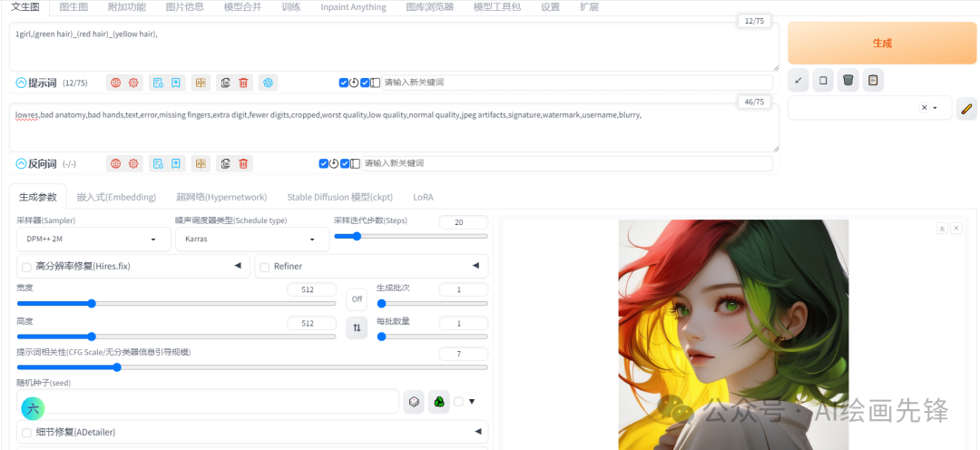
Task: Switch to the 图生图 tab
Action: click(x=73, y=7)
